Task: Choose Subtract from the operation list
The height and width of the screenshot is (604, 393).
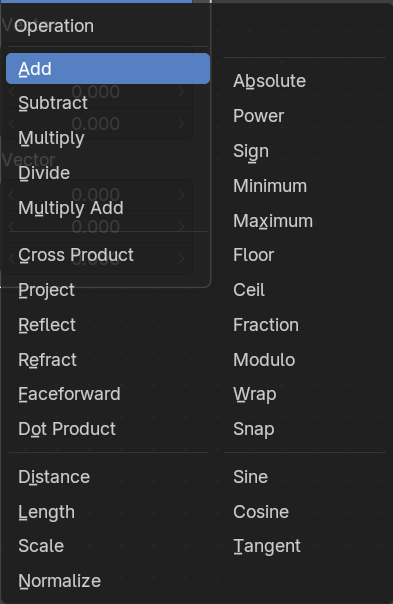Action: [108, 103]
